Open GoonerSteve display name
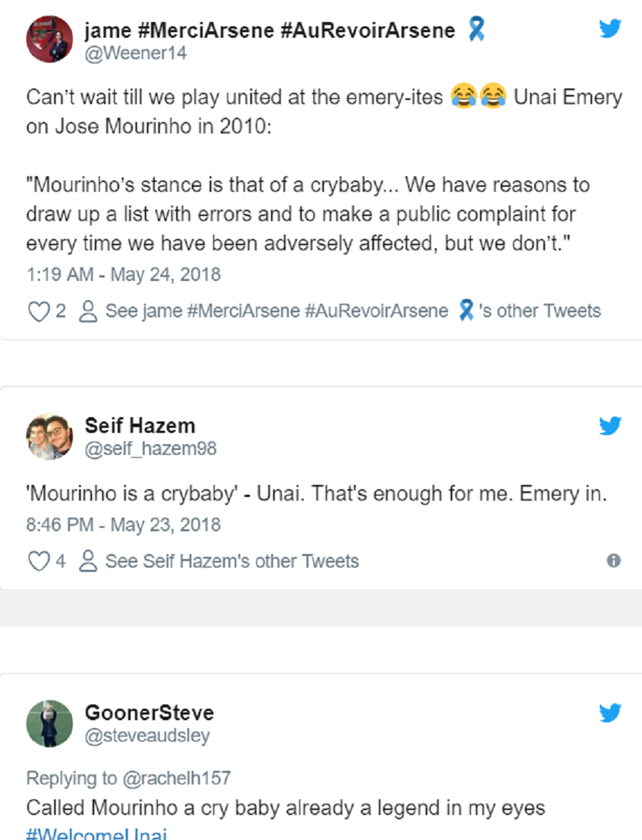This screenshot has width=642, height=840. pos(149,713)
